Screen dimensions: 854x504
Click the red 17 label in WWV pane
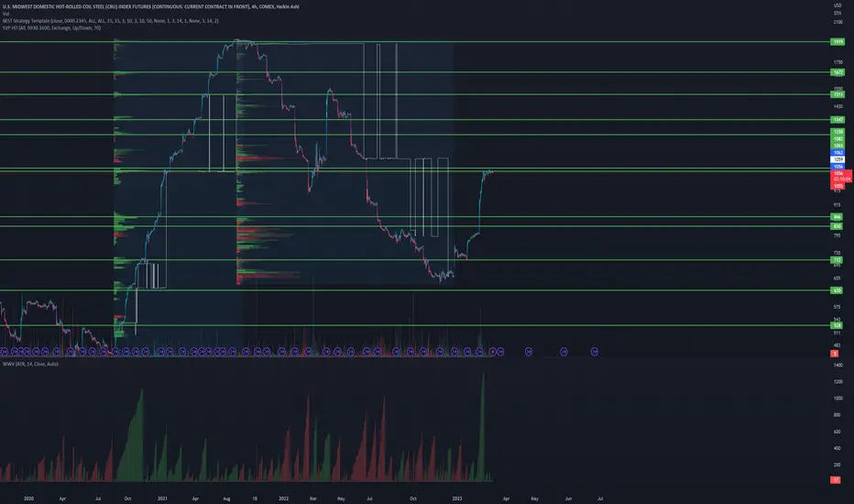tap(836, 480)
